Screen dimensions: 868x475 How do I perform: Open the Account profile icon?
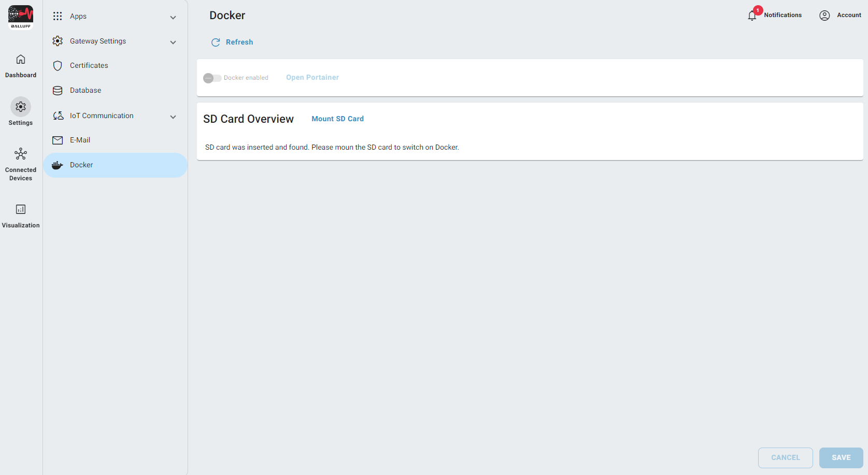tap(824, 16)
